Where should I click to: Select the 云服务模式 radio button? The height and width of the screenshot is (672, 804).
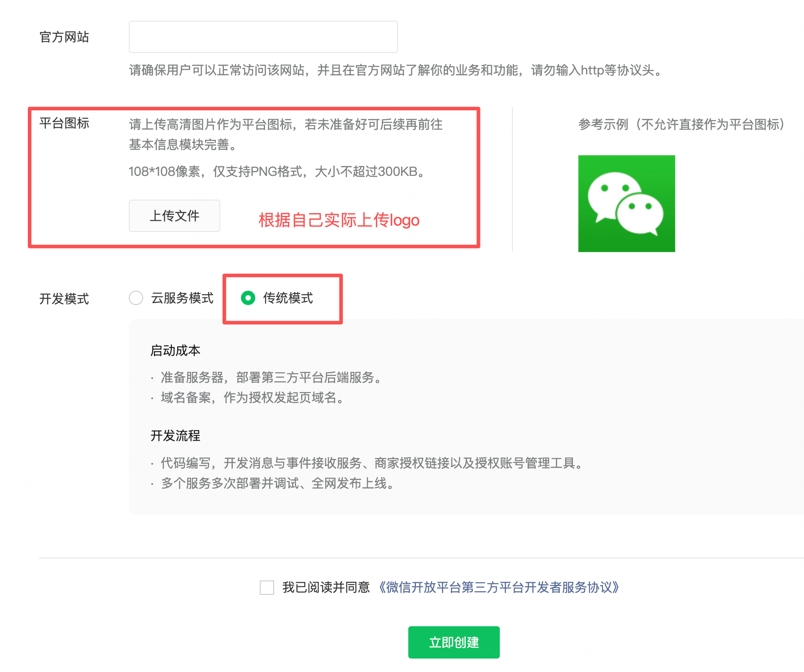pyautogui.click(x=136, y=298)
